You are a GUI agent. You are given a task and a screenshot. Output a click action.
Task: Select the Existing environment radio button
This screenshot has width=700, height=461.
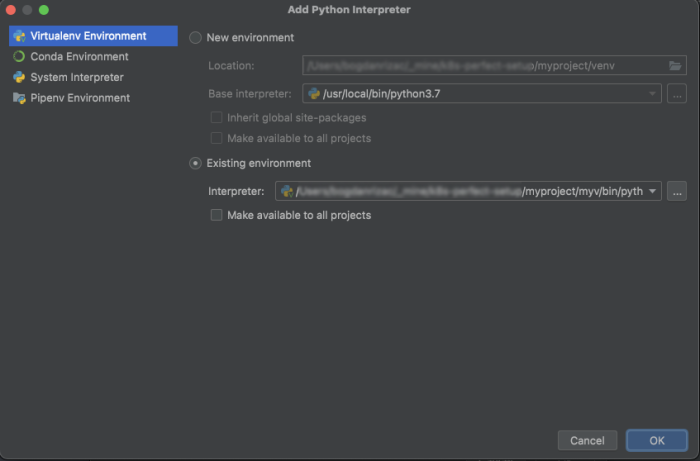pyautogui.click(x=195, y=163)
